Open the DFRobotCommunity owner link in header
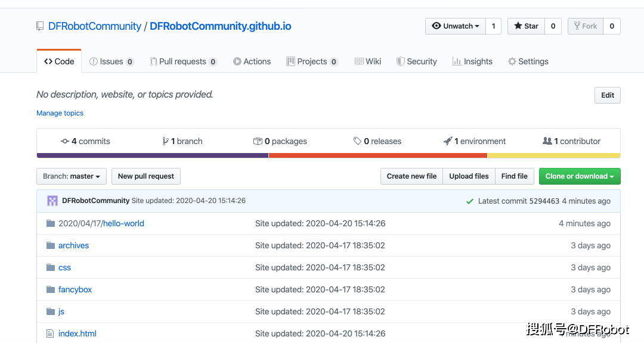This screenshot has width=644, height=343. coord(94,26)
